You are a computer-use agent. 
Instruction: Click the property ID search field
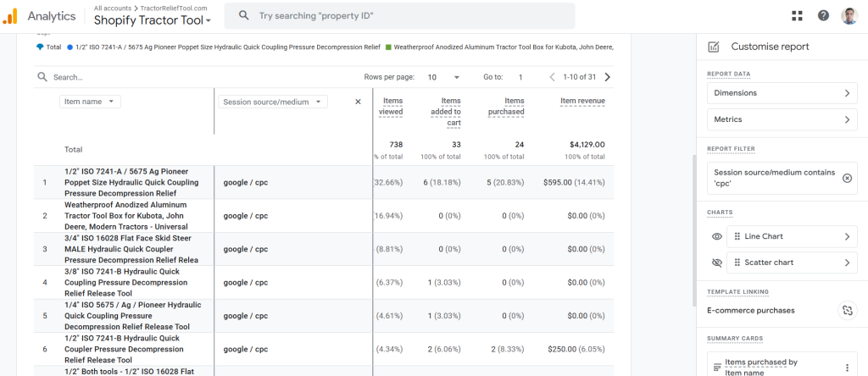(x=399, y=15)
